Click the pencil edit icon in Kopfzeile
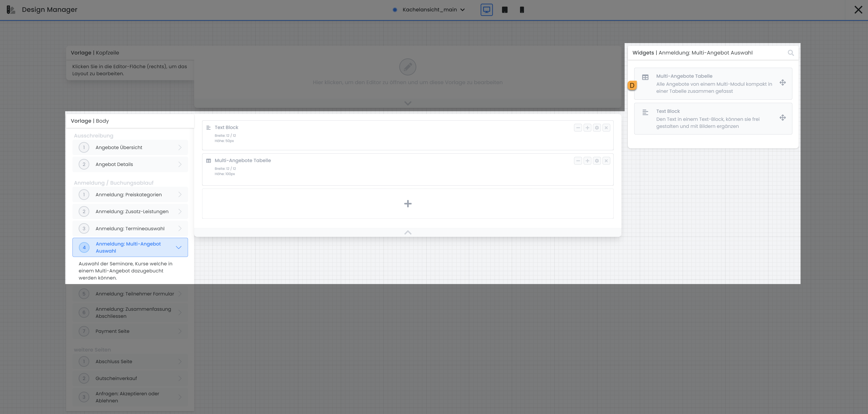The height and width of the screenshot is (414, 868). [407, 67]
